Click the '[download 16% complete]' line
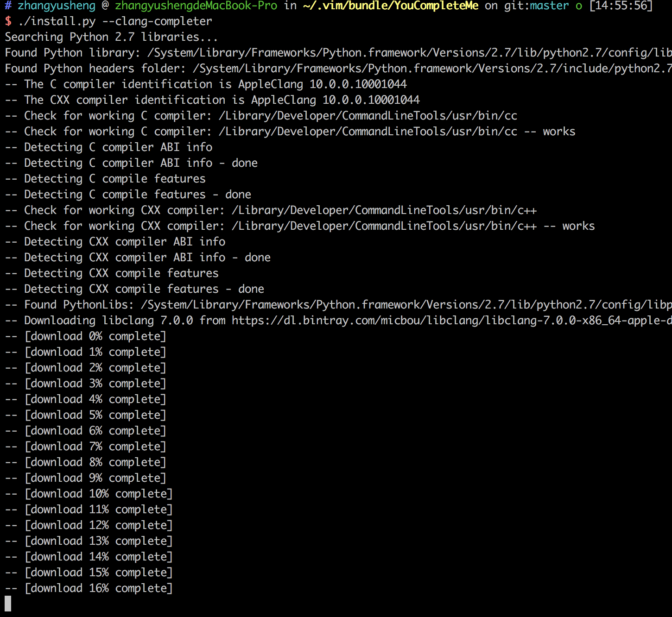The height and width of the screenshot is (617, 672). (89, 588)
